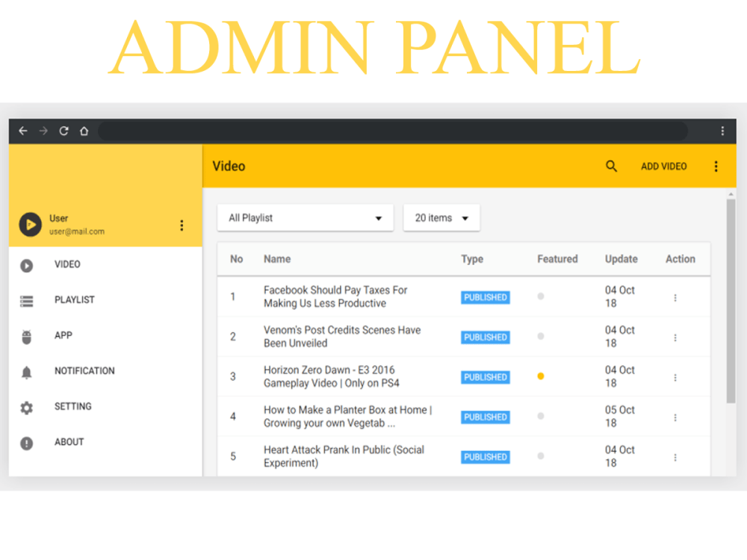Go back using the browser back arrow

coord(23,131)
